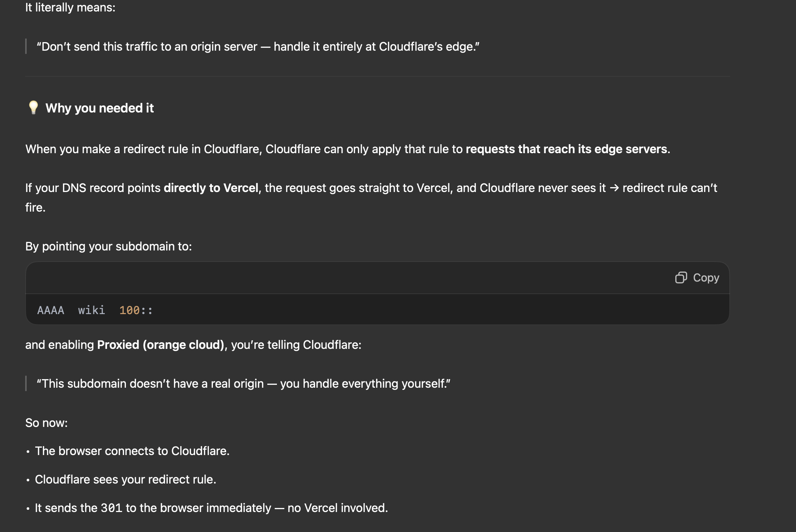Click the arrow symbol before 'redirect rule can't'
Screen dimensions: 796x532
(x=614, y=188)
